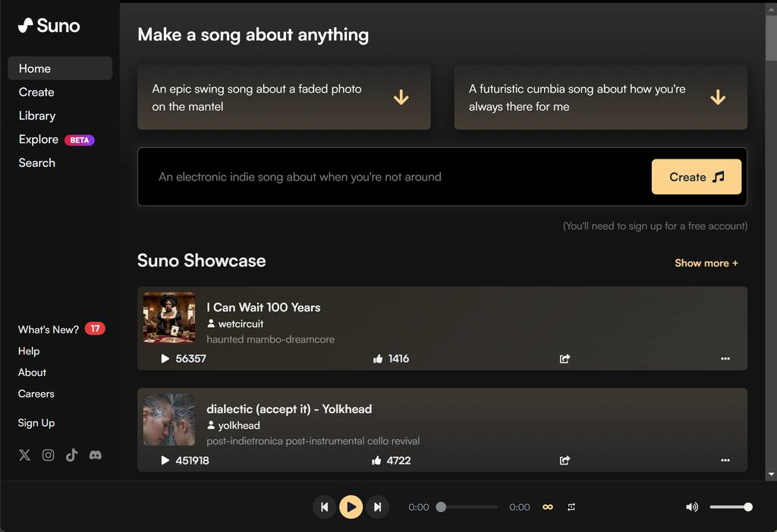Skip to next track in player
This screenshot has width=777, height=532.
point(377,507)
